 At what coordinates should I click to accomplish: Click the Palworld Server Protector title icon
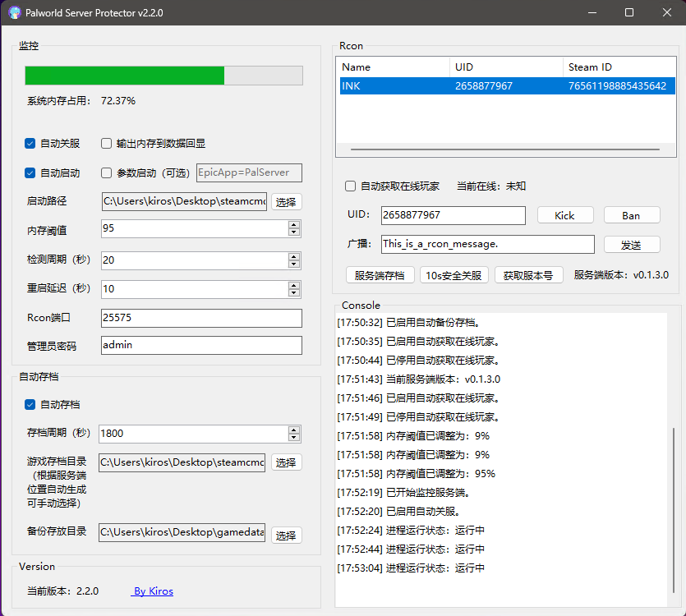[x=15, y=12]
